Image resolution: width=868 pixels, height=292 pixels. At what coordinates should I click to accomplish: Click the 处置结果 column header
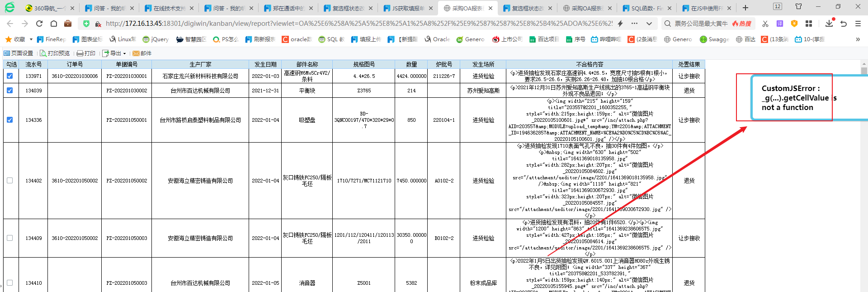(689, 64)
